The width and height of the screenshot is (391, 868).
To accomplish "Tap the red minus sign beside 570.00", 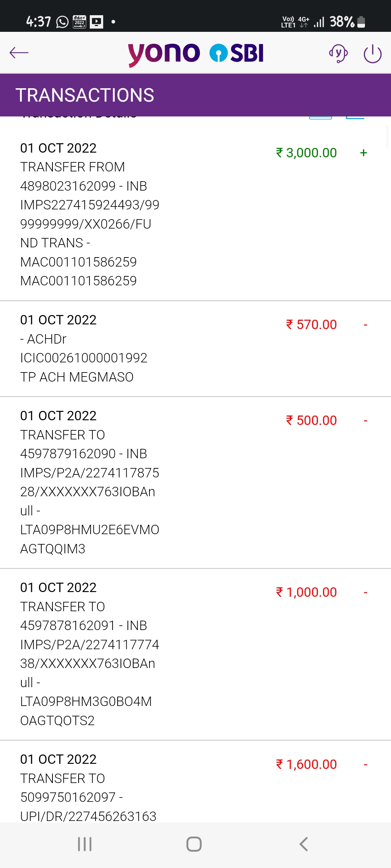I will point(365,325).
